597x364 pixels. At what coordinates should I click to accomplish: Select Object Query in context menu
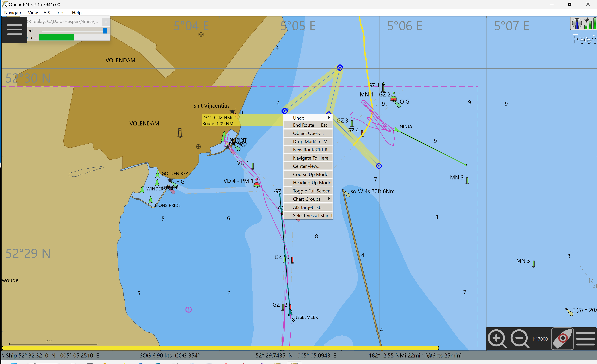[x=308, y=133]
